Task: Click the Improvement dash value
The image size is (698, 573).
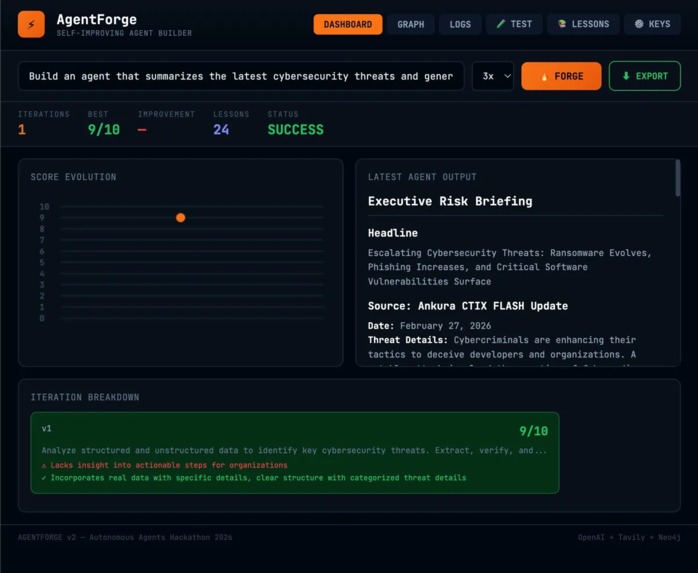Action: (x=142, y=130)
